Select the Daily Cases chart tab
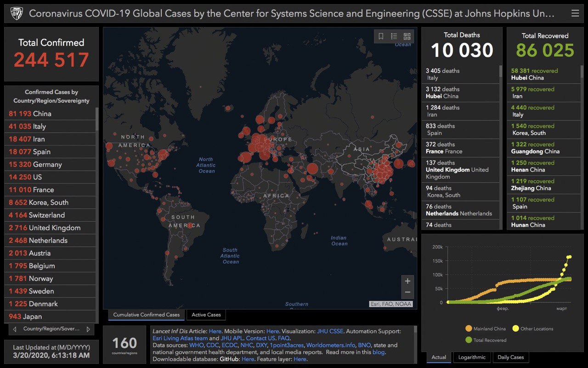 pyautogui.click(x=510, y=357)
